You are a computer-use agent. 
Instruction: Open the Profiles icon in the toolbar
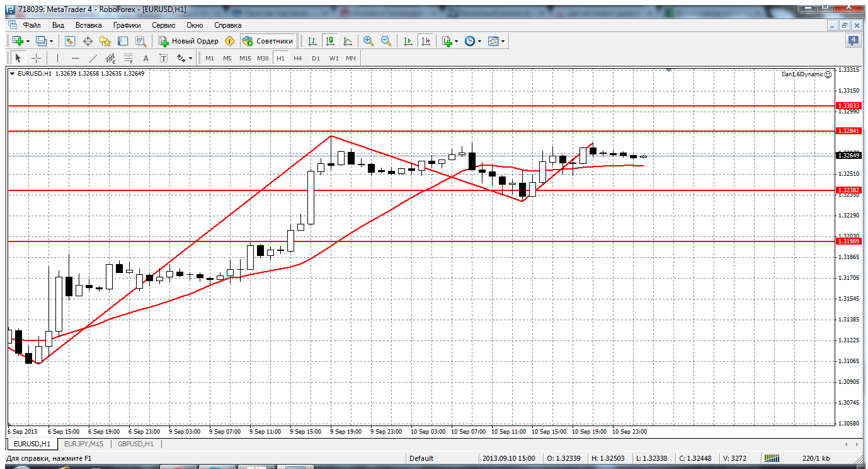(42, 41)
